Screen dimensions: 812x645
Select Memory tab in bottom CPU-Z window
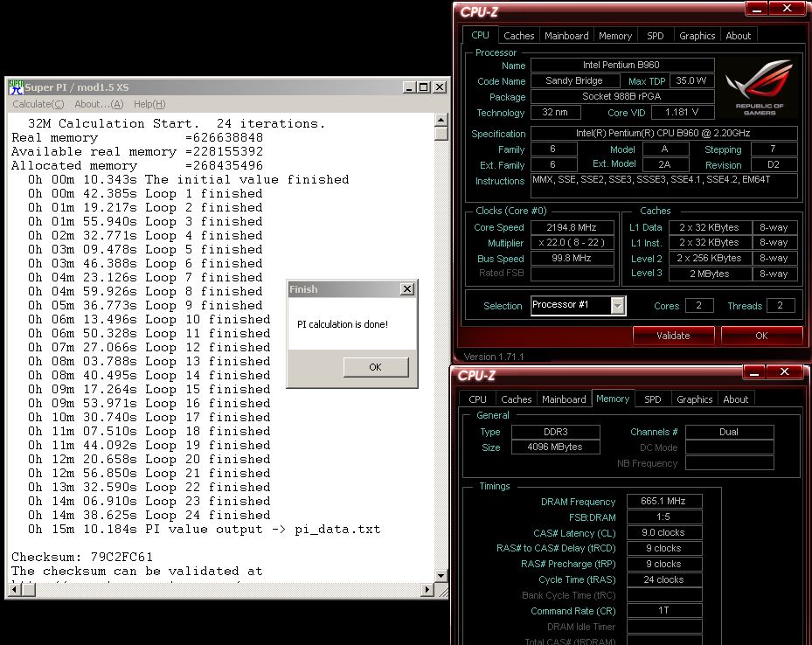pos(613,399)
